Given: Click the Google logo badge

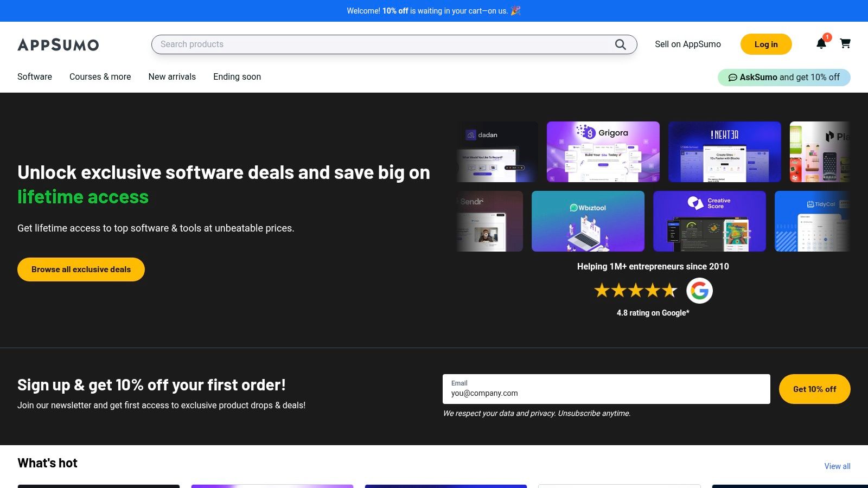Looking at the screenshot, I should click(699, 291).
